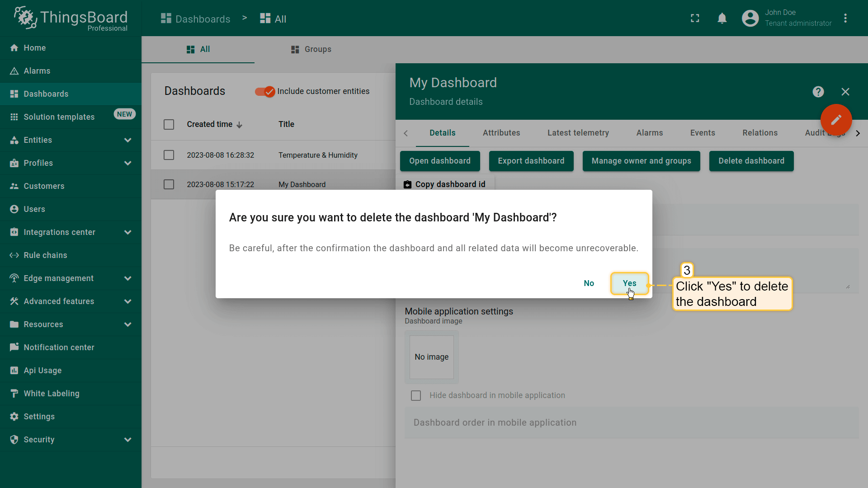Click the Dashboard order in mobile application field
868x488 pixels.
(x=631, y=422)
